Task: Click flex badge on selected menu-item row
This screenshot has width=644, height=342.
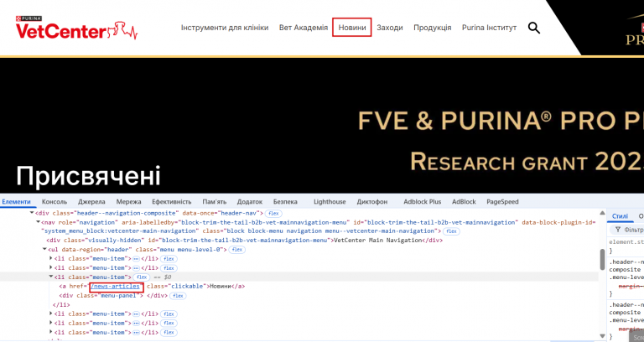Action: (x=142, y=277)
